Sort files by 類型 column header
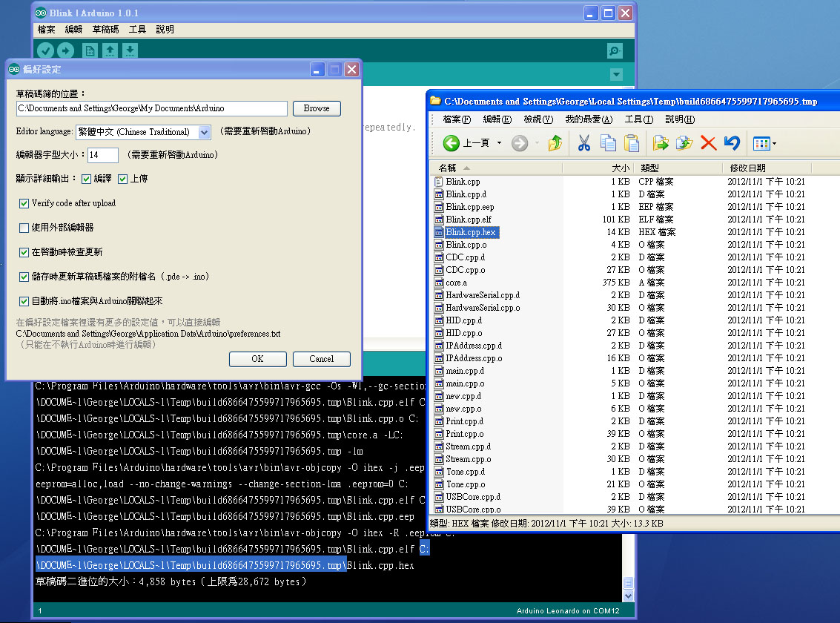Image resolution: width=840 pixels, height=623 pixels. (678, 168)
